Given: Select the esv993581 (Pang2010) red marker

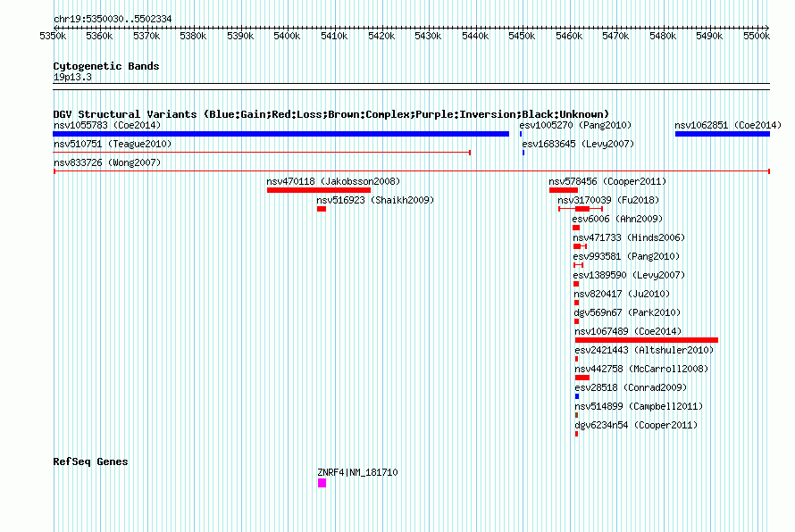Looking at the screenshot, I should coord(579,265).
